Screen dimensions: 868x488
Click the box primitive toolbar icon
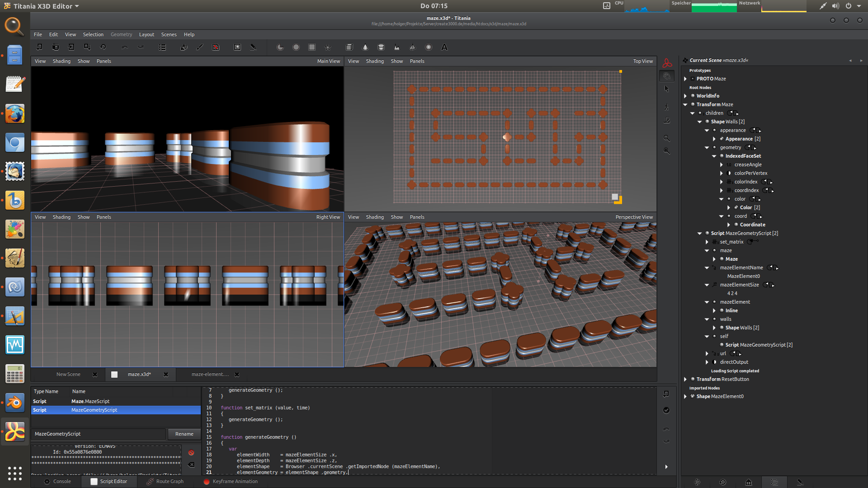pos(349,47)
